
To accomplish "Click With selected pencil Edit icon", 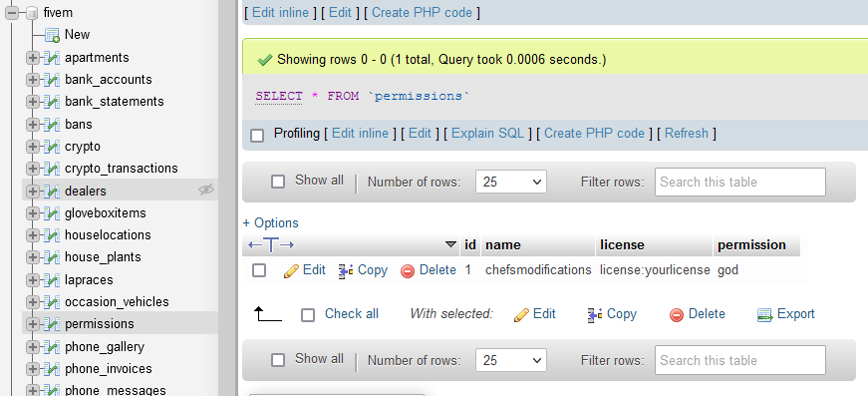I will (x=521, y=315).
